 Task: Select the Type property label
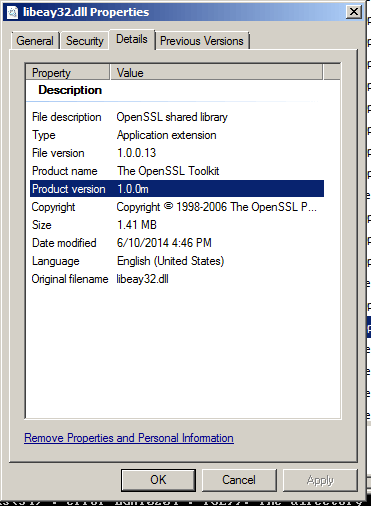click(x=44, y=135)
